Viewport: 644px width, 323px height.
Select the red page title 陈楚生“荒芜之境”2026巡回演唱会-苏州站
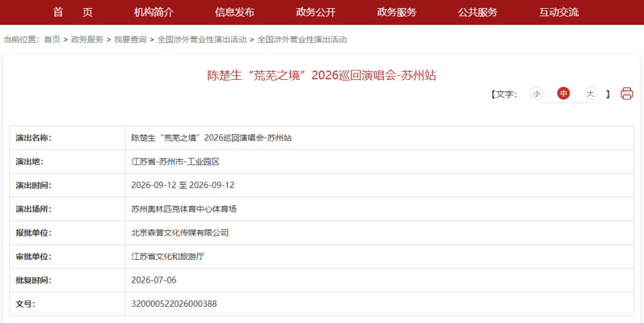click(x=321, y=76)
